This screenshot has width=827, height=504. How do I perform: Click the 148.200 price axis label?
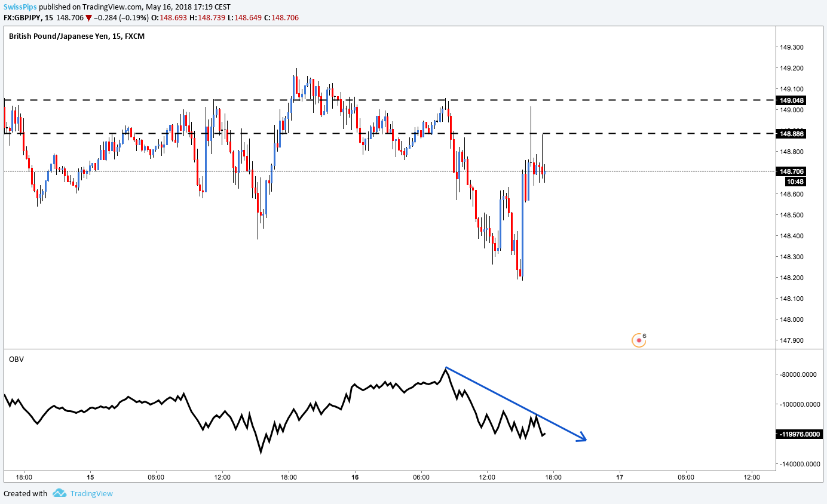[791, 278]
